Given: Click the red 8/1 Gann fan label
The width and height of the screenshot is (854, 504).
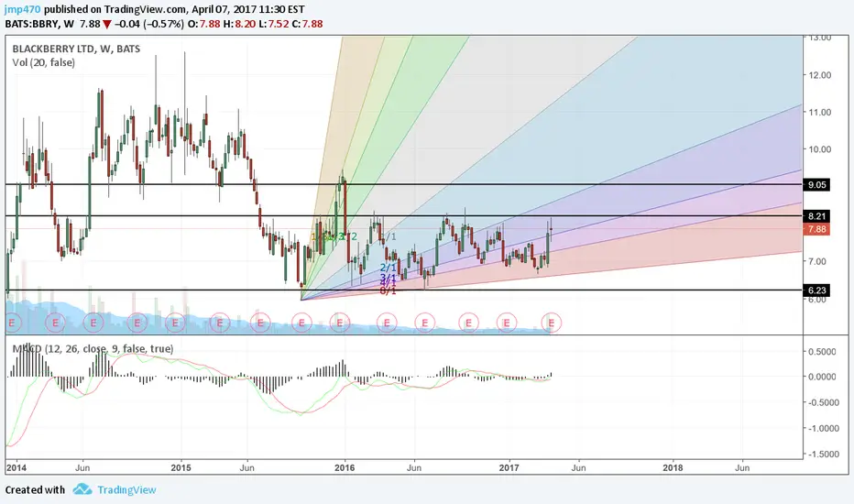Looking at the screenshot, I should point(388,291).
